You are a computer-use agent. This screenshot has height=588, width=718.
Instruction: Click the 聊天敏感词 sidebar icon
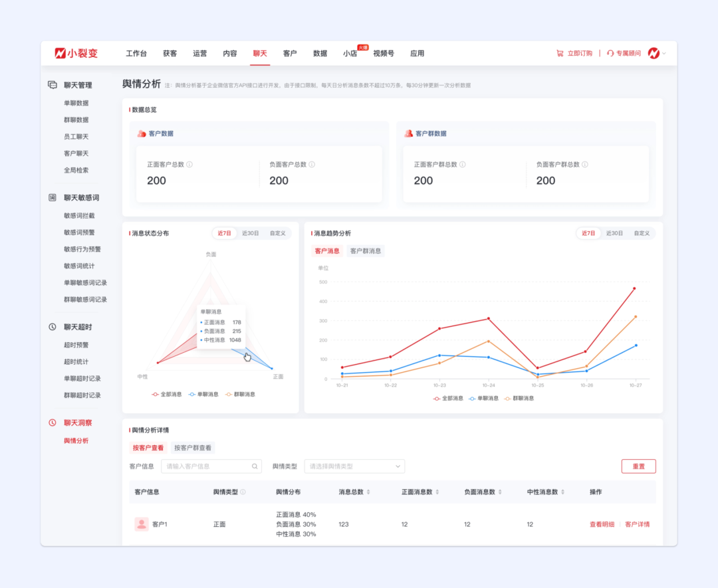click(x=53, y=197)
